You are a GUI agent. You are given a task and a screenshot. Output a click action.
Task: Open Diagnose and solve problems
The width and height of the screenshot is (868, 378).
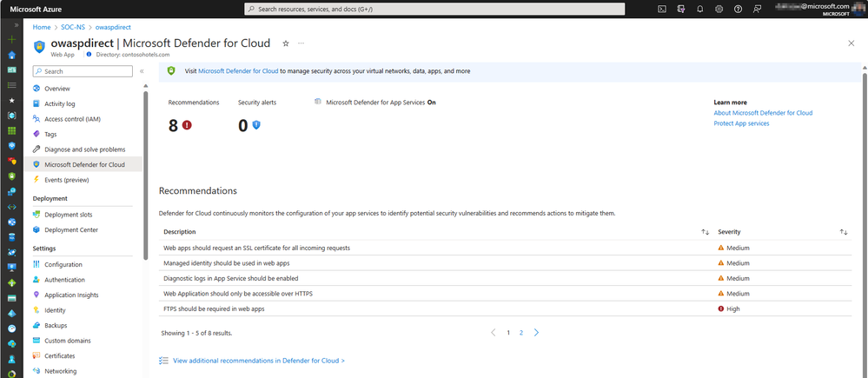coord(83,149)
